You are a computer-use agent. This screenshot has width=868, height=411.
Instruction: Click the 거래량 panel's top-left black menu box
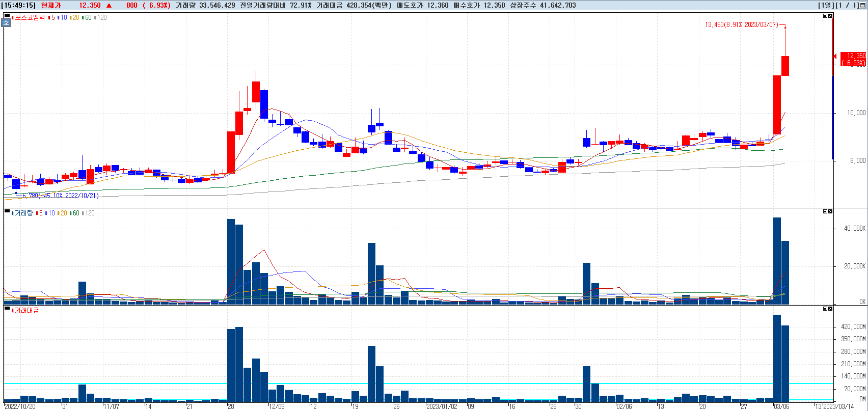tap(7, 211)
